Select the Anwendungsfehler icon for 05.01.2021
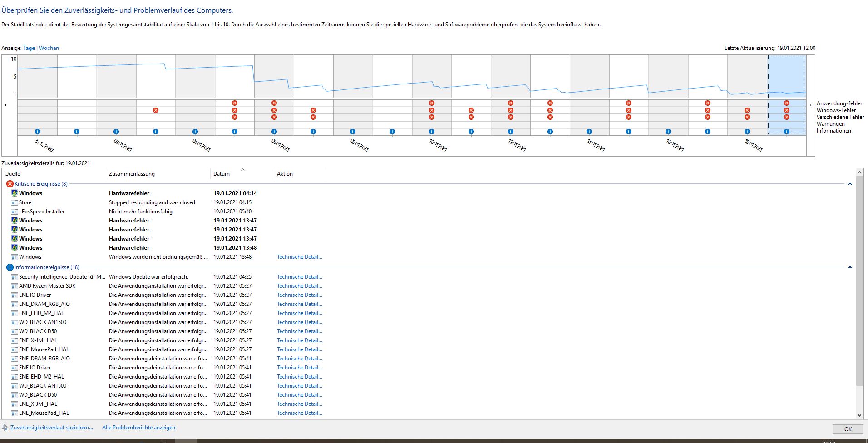This screenshot has height=443, width=868. point(235,103)
